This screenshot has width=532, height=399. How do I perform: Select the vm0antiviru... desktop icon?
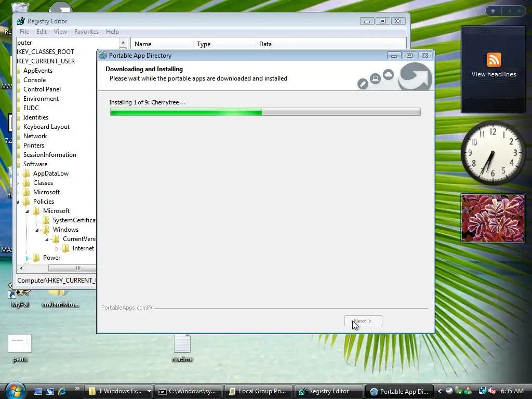(x=60, y=298)
